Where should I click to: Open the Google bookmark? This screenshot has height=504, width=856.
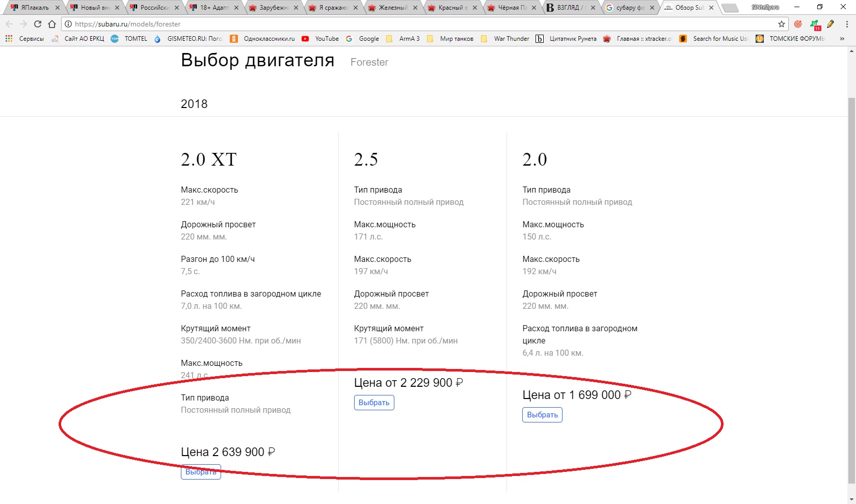[362, 39]
